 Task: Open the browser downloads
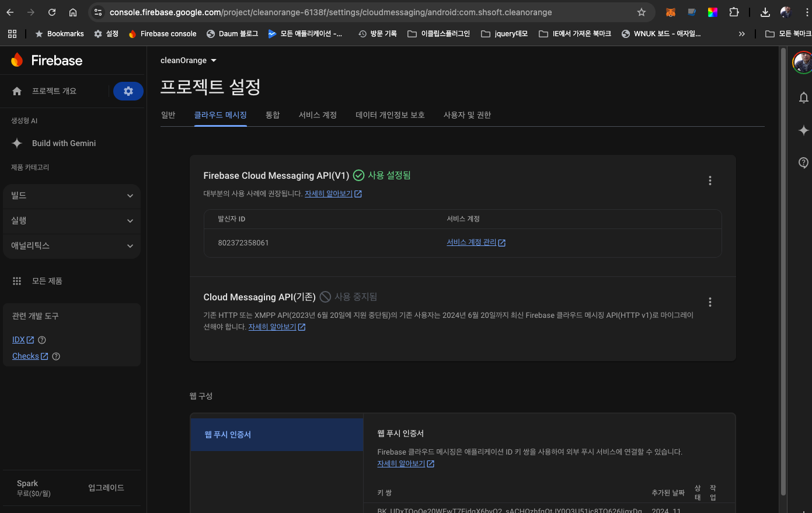[765, 12]
